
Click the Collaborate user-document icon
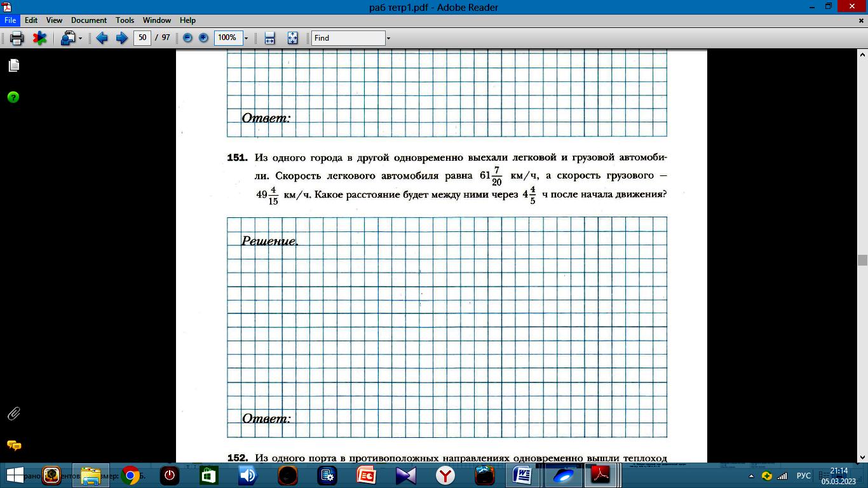pos(68,38)
